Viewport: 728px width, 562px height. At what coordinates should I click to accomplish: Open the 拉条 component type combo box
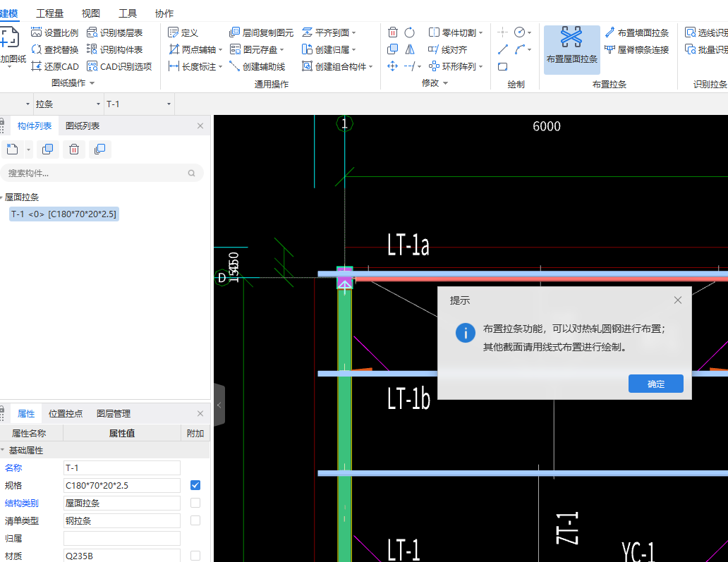68,104
